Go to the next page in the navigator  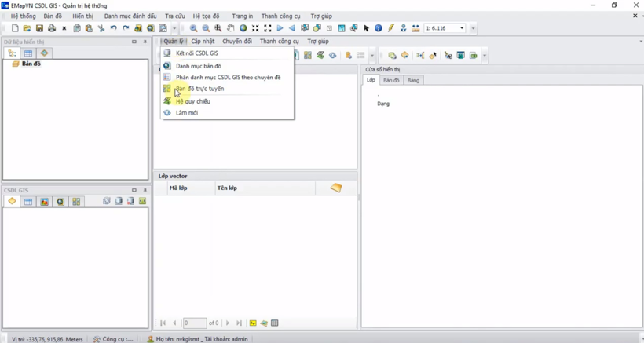(x=228, y=323)
